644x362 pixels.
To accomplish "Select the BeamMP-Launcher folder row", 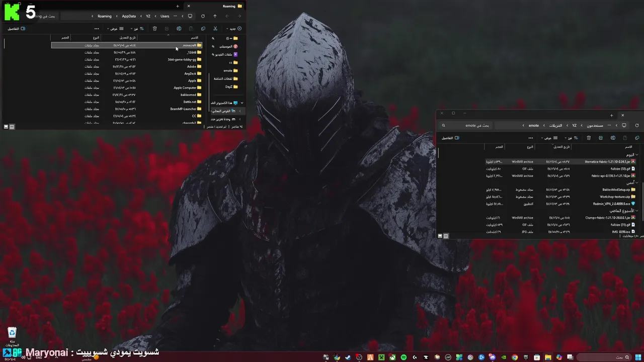I will pos(126,109).
